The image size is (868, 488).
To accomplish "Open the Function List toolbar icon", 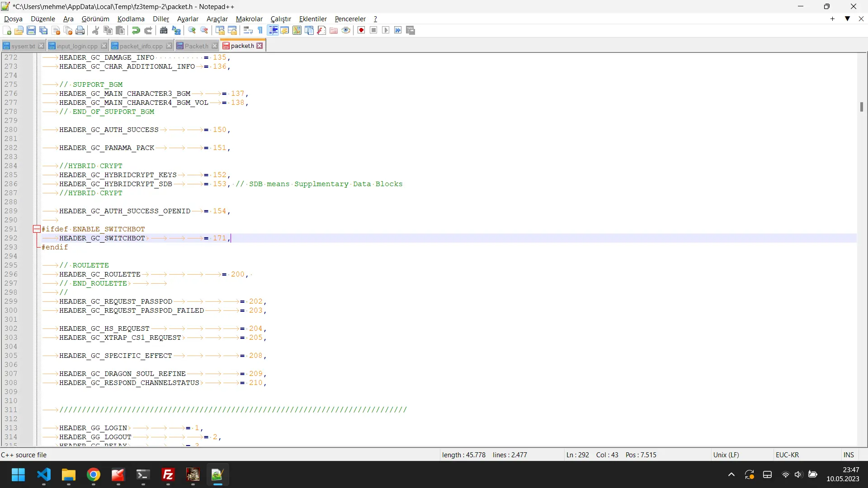I will pyautogui.click(x=321, y=30).
